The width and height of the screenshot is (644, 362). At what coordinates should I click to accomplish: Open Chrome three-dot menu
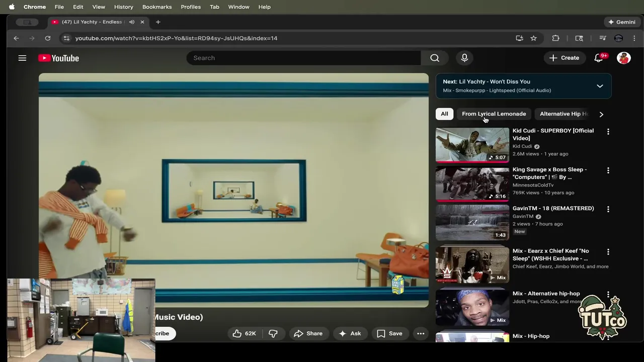pos(634,38)
